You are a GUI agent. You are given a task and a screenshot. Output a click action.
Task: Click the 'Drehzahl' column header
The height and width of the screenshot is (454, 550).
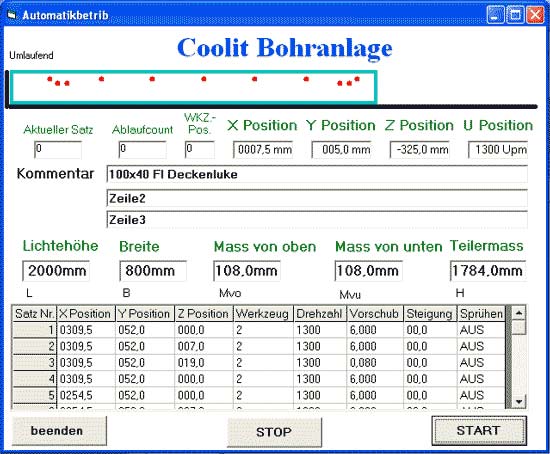[320, 314]
